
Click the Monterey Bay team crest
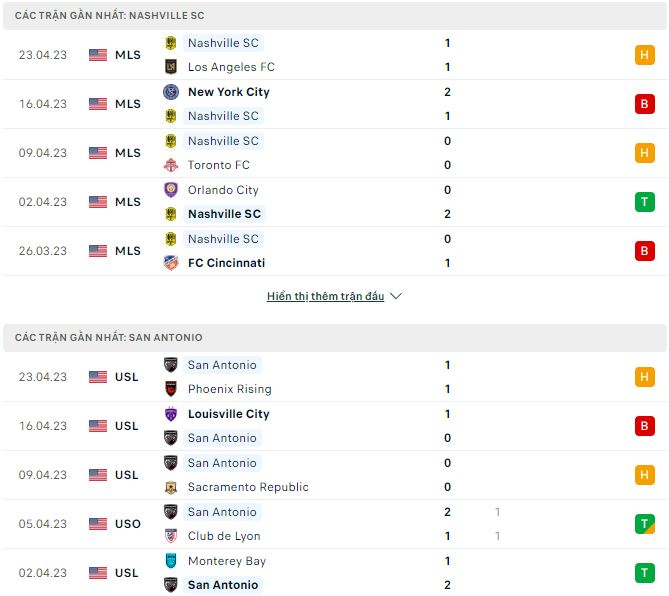tap(170, 561)
